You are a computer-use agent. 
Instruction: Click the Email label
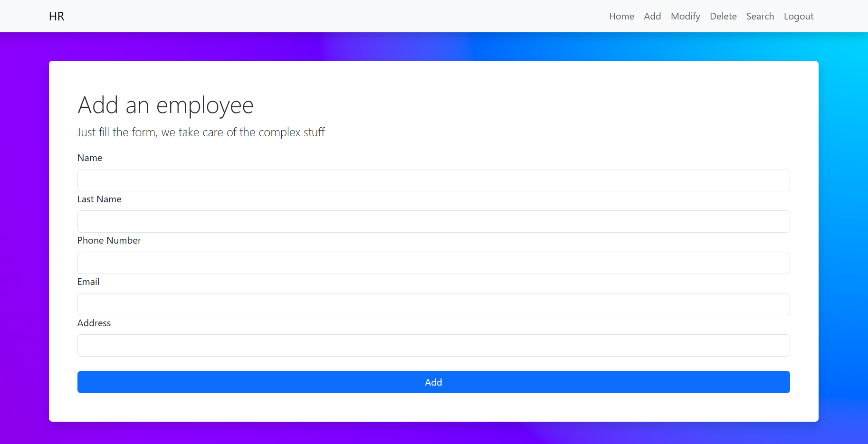(x=88, y=282)
